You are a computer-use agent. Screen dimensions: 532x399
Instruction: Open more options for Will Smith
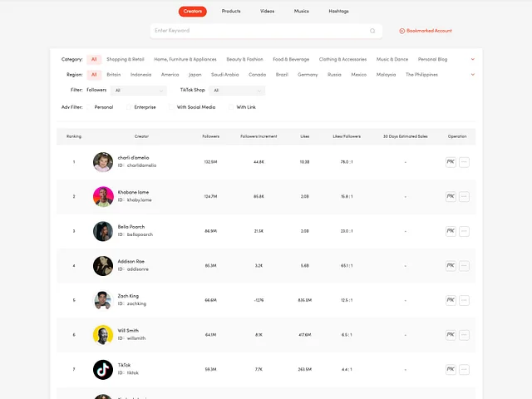464,335
